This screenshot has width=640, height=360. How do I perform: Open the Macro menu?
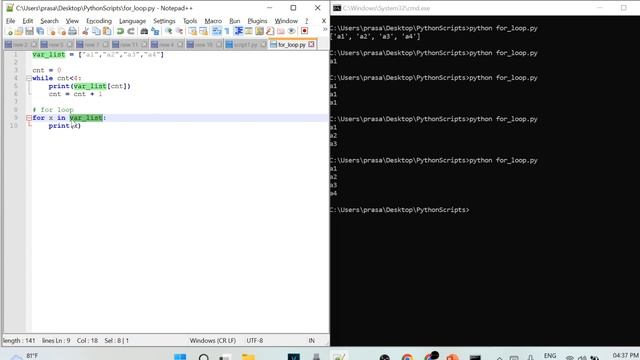pyautogui.click(x=213, y=21)
